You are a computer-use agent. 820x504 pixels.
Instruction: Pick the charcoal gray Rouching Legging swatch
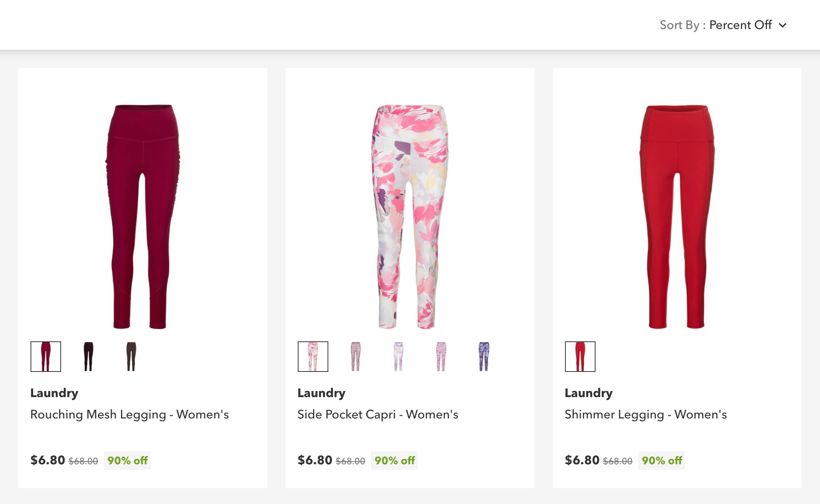pyautogui.click(x=131, y=357)
